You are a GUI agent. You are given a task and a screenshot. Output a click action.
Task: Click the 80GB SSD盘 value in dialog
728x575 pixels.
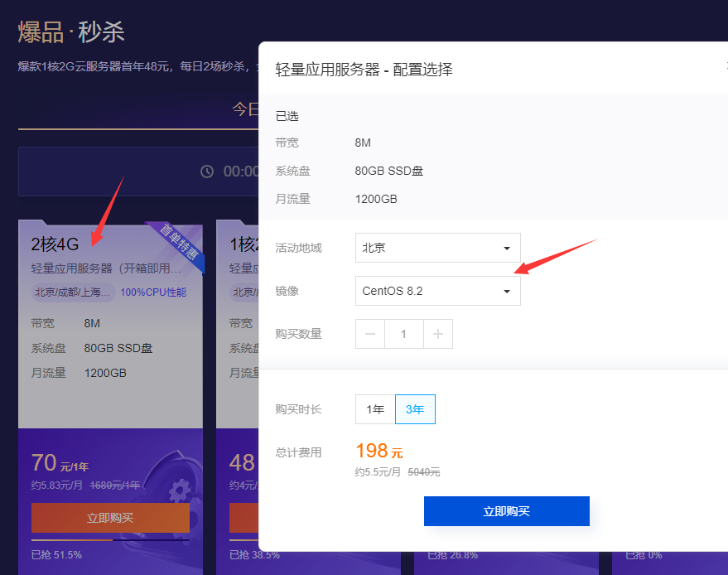click(x=389, y=171)
